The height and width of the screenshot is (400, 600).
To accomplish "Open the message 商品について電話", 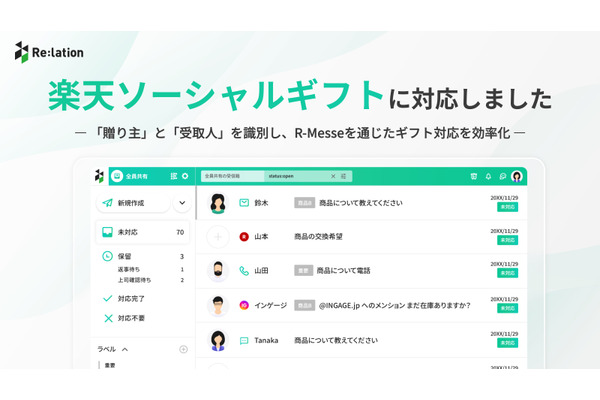I will 343,271.
